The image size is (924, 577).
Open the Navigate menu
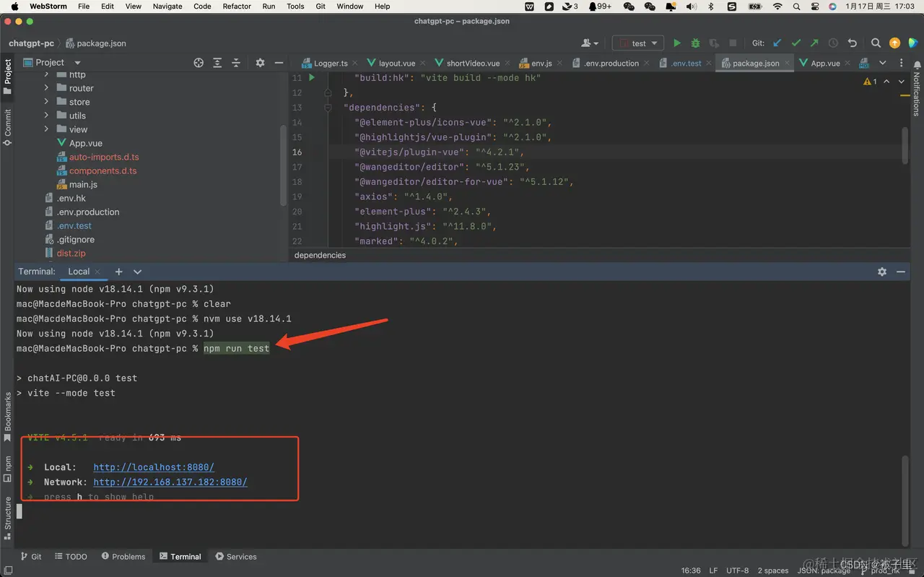coord(167,6)
